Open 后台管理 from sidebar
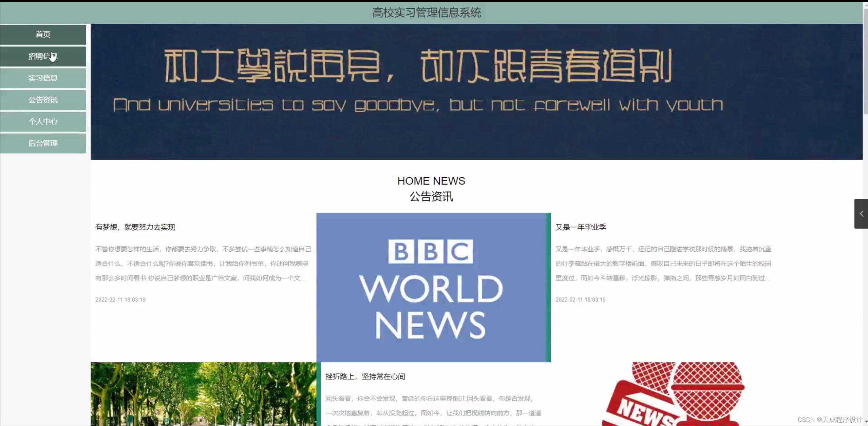Viewport: 868px width, 426px height. point(43,143)
